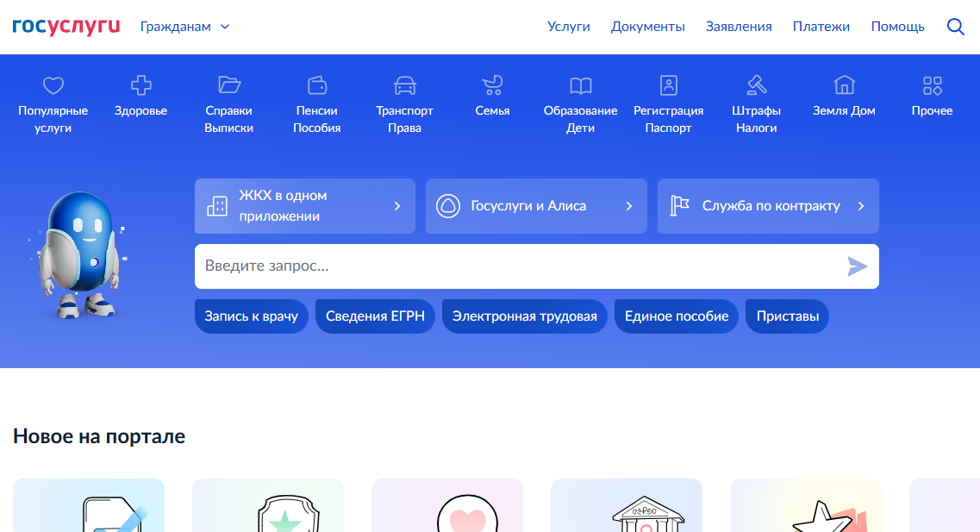Click the flag icon on Служба по контракту
Image resolution: width=980 pixels, height=532 pixels.
click(679, 206)
